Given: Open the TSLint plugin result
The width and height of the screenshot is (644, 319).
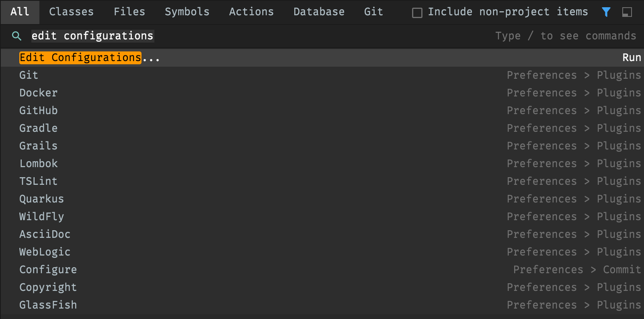Looking at the screenshot, I should click(322, 182).
